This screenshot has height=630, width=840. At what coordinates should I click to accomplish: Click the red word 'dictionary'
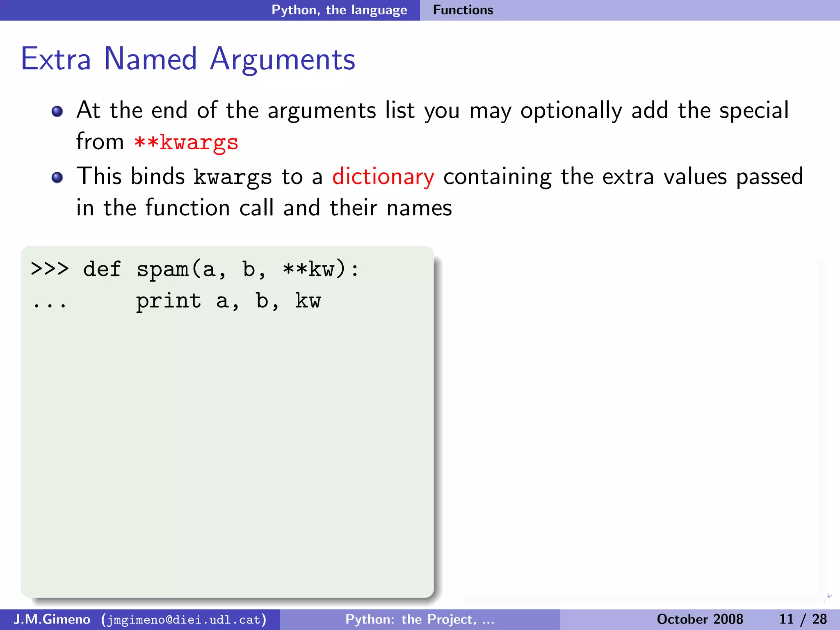click(x=383, y=177)
